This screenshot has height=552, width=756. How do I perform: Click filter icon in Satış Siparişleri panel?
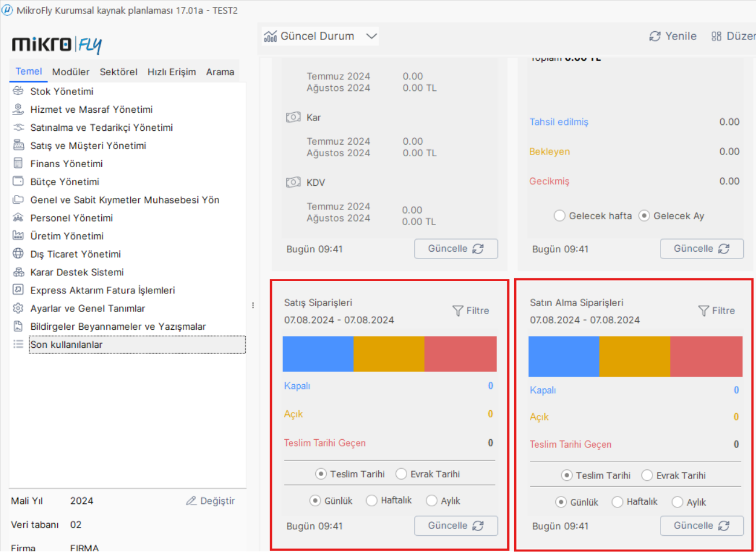pyautogui.click(x=458, y=311)
